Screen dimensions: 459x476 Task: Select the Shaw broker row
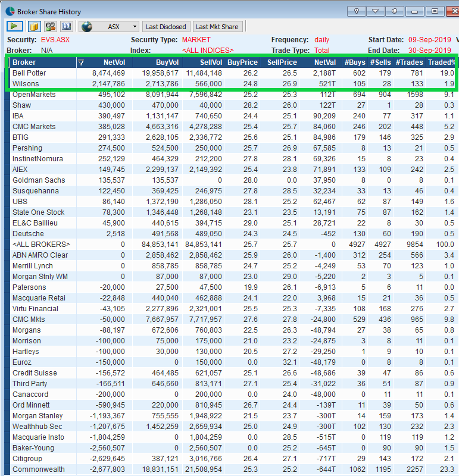[233, 105]
